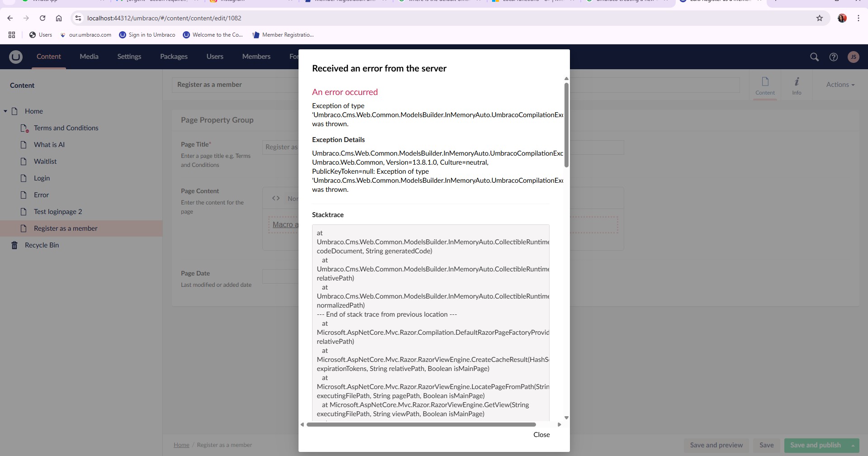
Task: Open the our.umbraco.com bookmark
Action: click(x=86, y=35)
